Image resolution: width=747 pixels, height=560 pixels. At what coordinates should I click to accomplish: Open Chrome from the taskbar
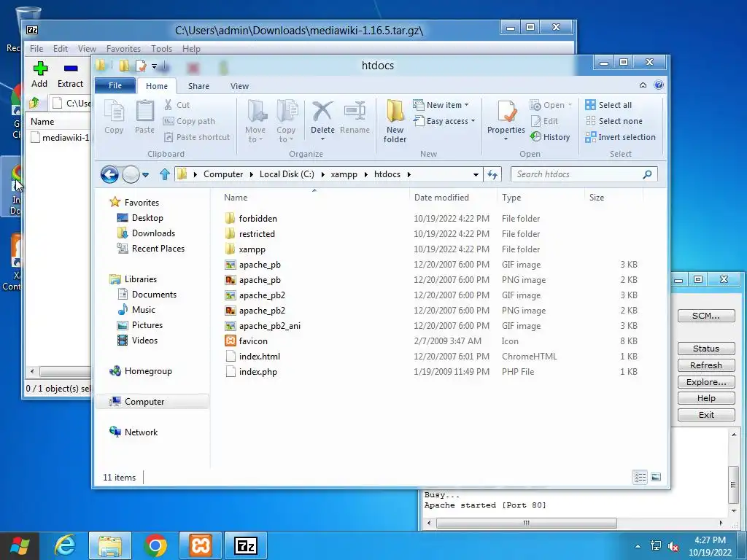click(x=155, y=545)
